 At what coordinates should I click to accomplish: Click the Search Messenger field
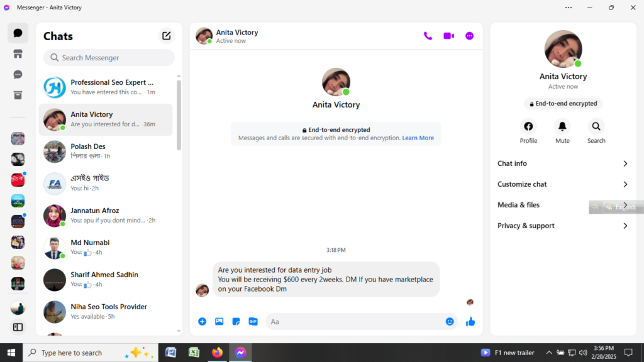coord(109,58)
